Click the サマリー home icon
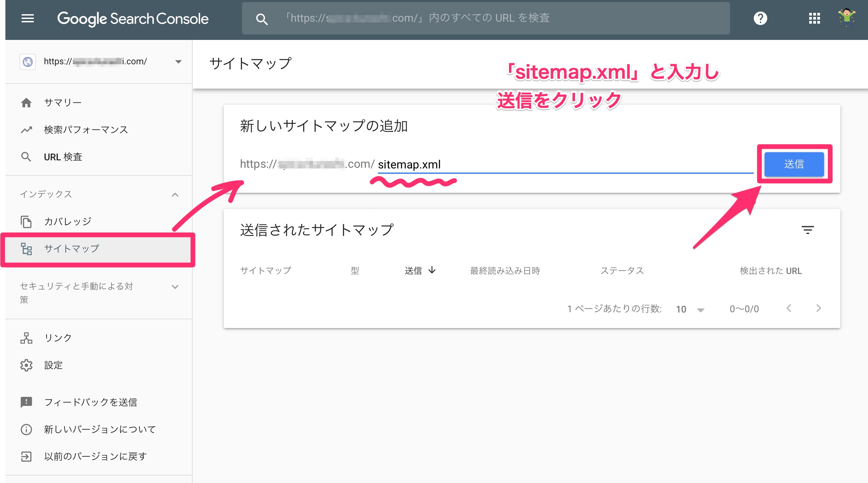Screen dimensions: 868x483 [x=26, y=102]
